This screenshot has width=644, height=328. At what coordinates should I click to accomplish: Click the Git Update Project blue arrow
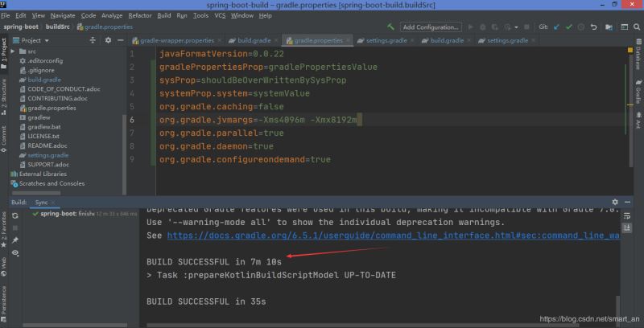tap(556, 27)
